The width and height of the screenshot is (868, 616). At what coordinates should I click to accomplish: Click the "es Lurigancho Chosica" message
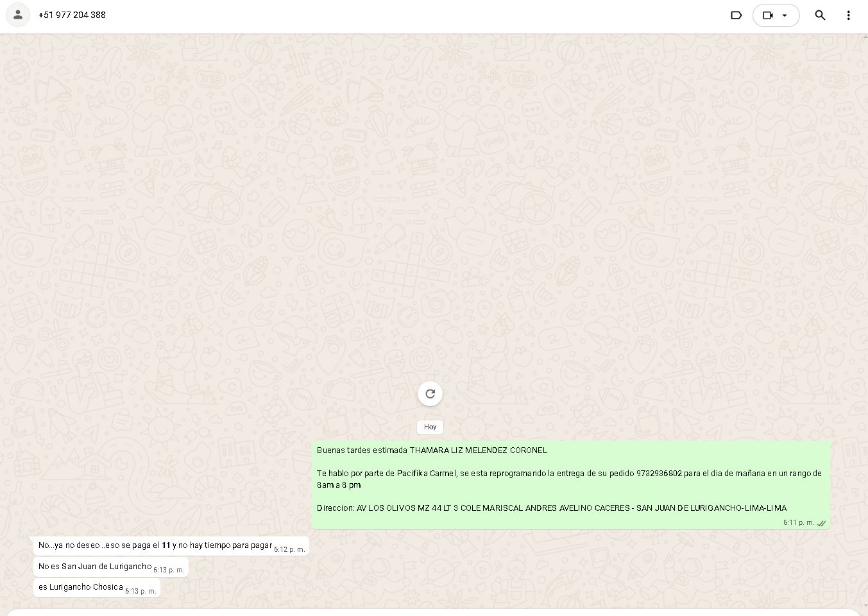[80, 587]
